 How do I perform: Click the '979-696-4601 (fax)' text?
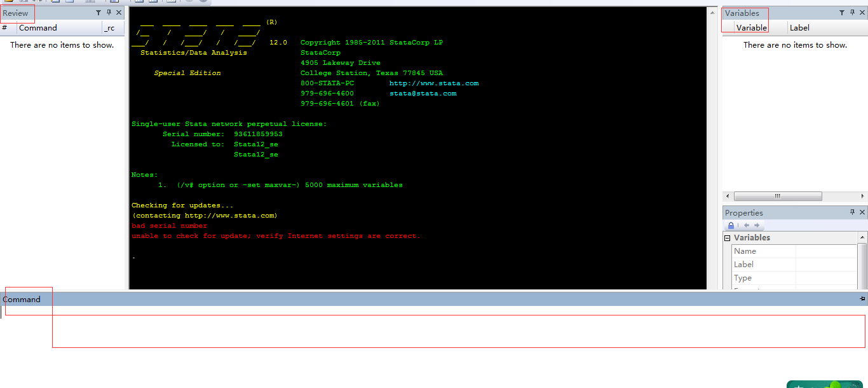pos(340,104)
